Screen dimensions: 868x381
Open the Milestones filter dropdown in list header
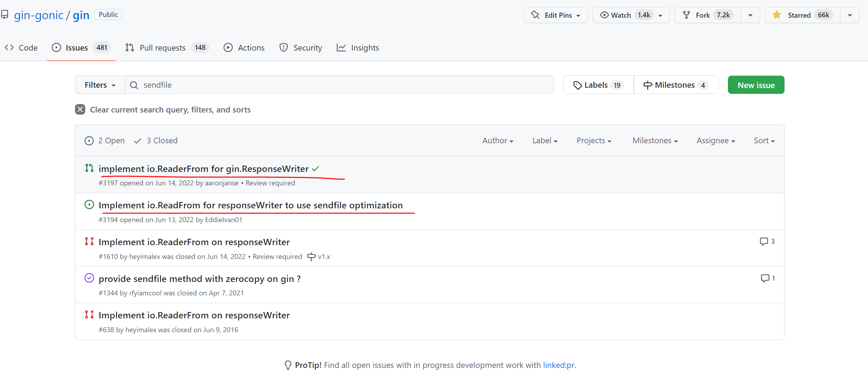pyautogui.click(x=655, y=141)
